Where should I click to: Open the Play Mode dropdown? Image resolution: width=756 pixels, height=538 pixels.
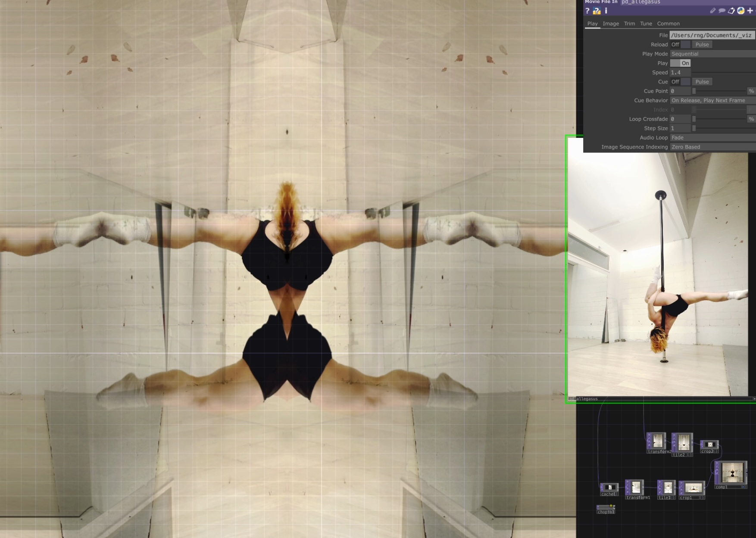point(712,54)
